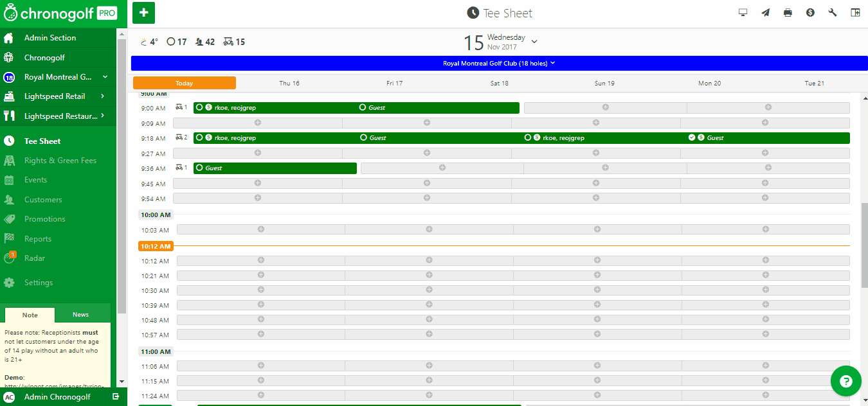Check in the 9:36 AM Guest circle
Screen dimensions: 868x406
pos(199,168)
